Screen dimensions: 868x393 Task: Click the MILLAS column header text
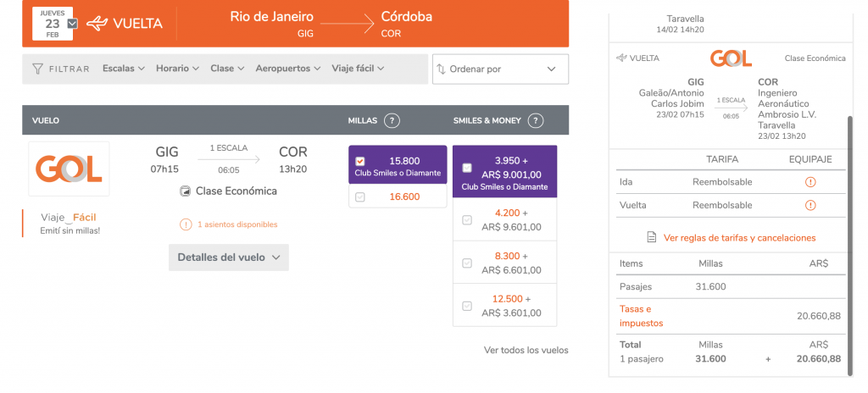(363, 120)
